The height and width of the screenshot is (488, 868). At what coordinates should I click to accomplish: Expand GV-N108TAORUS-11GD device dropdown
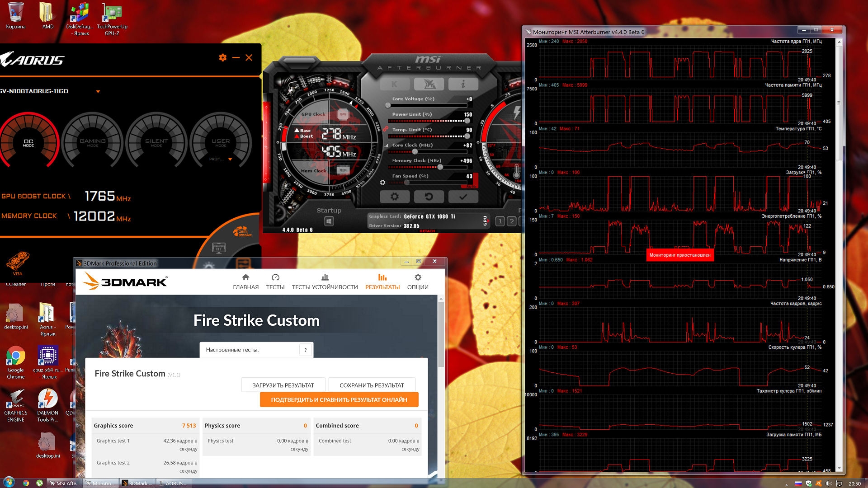point(98,91)
